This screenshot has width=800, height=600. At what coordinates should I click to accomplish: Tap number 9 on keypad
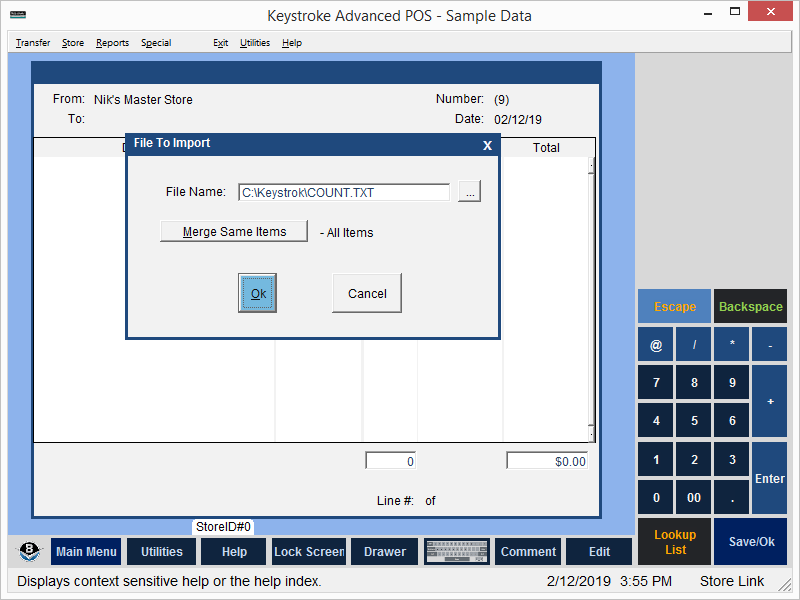[732, 382]
